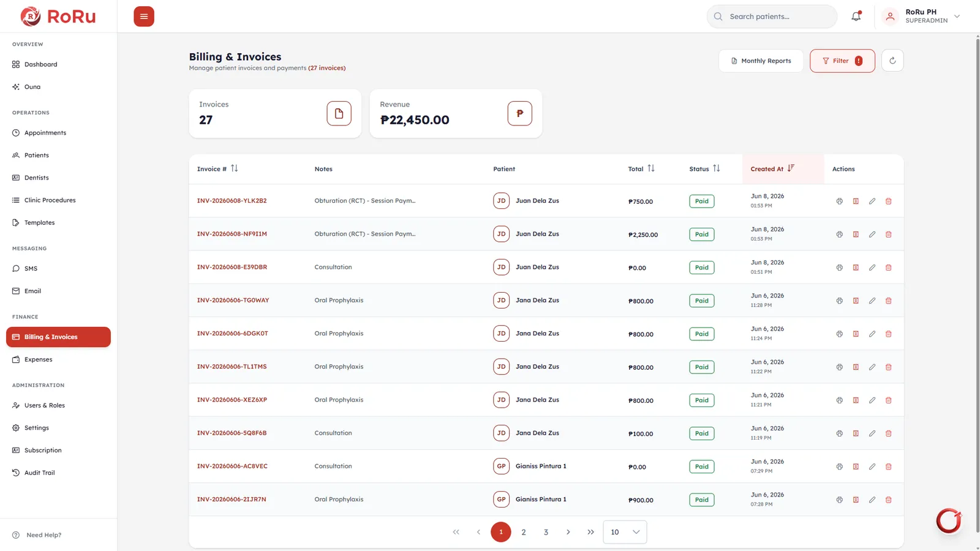Click the RoRu logo
This screenshot has width=980, height=551.
[x=58, y=17]
